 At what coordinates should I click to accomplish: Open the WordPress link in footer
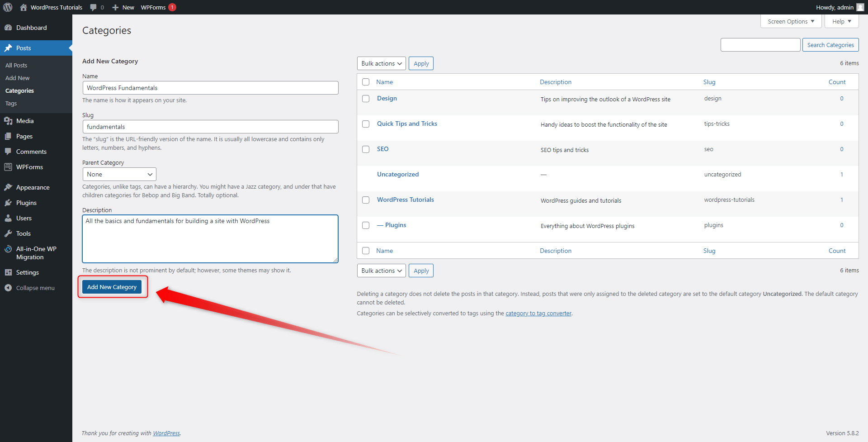click(166, 433)
